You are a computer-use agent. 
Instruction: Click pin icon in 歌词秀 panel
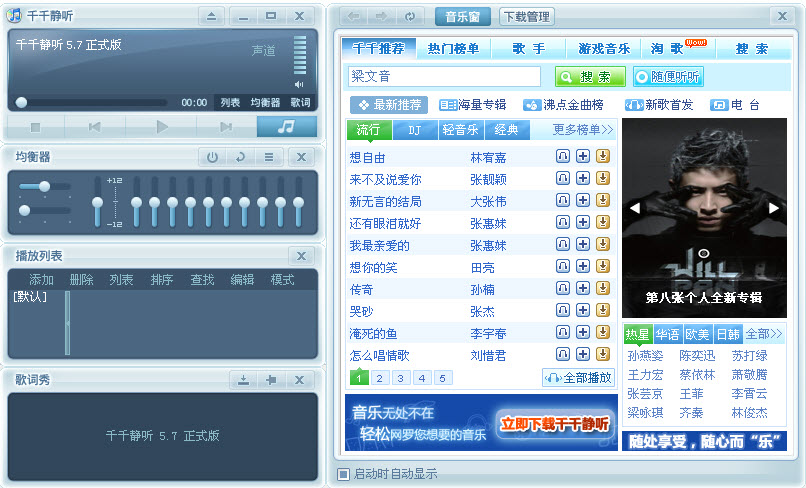click(x=271, y=380)
